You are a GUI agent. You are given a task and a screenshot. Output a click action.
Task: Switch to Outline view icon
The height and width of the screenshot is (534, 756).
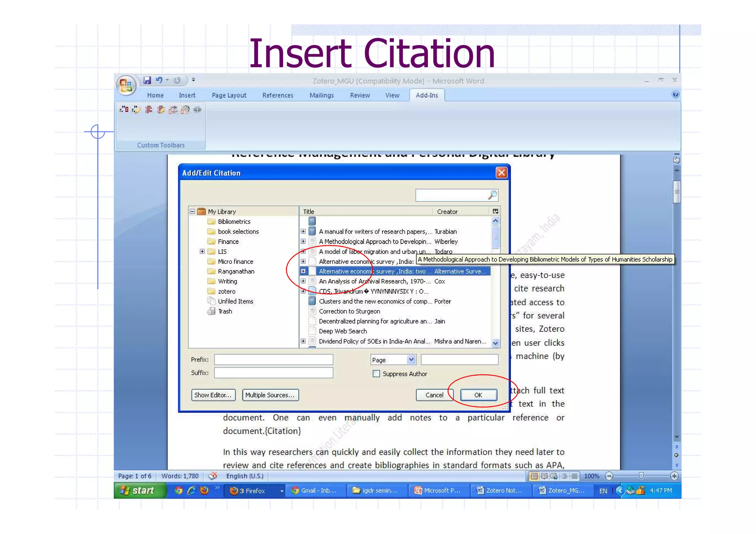tap(564, 476)
